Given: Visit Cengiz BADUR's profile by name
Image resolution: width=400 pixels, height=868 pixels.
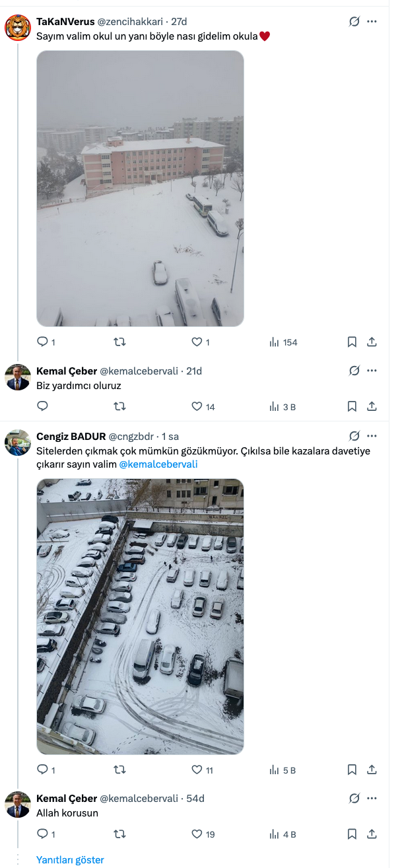Looking at the screenshot, I should pyautogui.click(x=71, y=437).
